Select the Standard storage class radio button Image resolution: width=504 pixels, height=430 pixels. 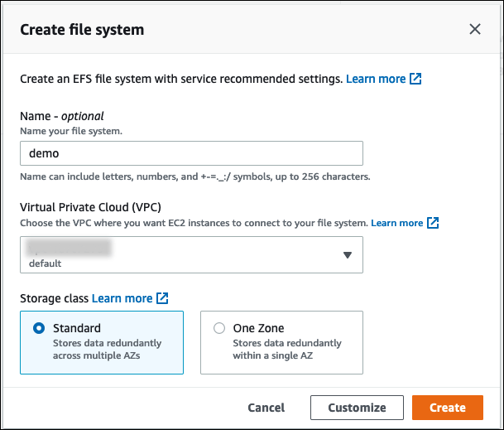tap(39, 328)
